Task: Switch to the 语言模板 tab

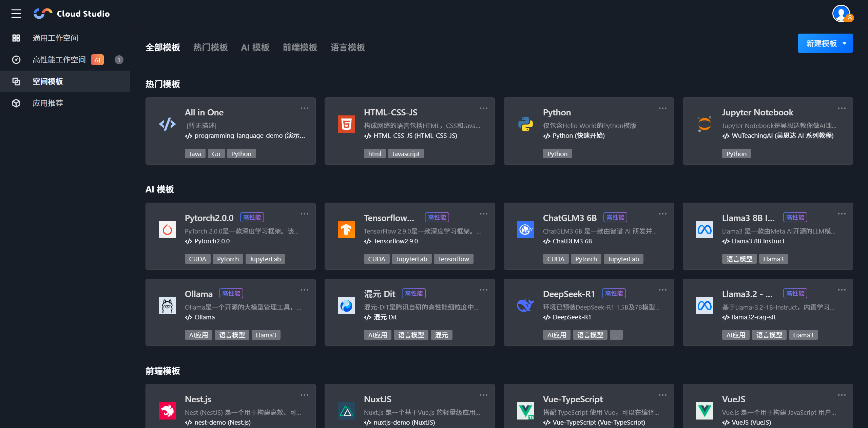Action: [348, 48]
